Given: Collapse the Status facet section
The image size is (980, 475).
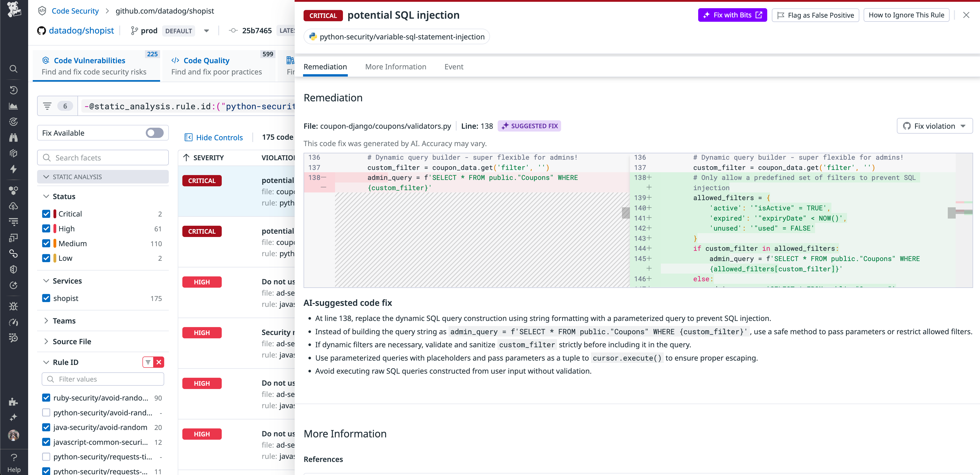Looking at the screenshot, I should [46, 196].
